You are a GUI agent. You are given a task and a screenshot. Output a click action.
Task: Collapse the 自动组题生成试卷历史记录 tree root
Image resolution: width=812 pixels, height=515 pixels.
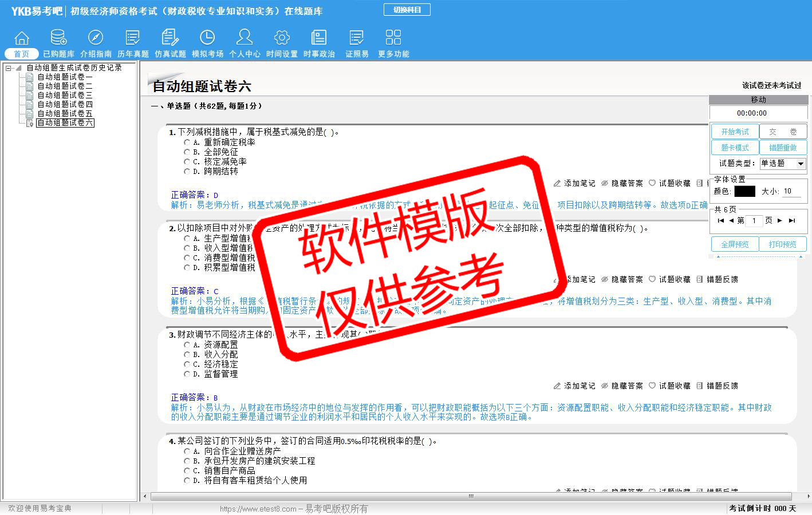pyautogui.click(x=9, y=68)
